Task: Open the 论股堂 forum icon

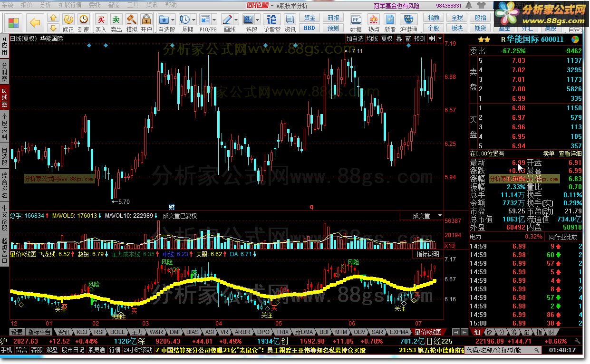Action: 272,19
